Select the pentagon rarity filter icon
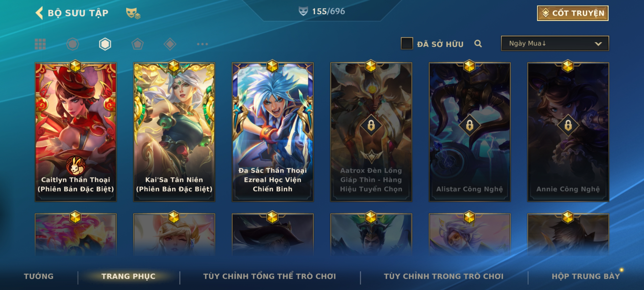 137,44
